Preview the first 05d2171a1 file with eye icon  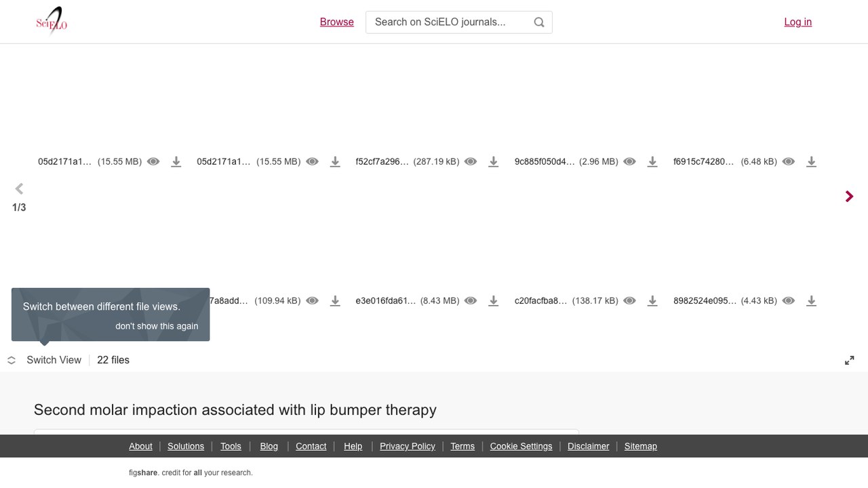(153, 162)
